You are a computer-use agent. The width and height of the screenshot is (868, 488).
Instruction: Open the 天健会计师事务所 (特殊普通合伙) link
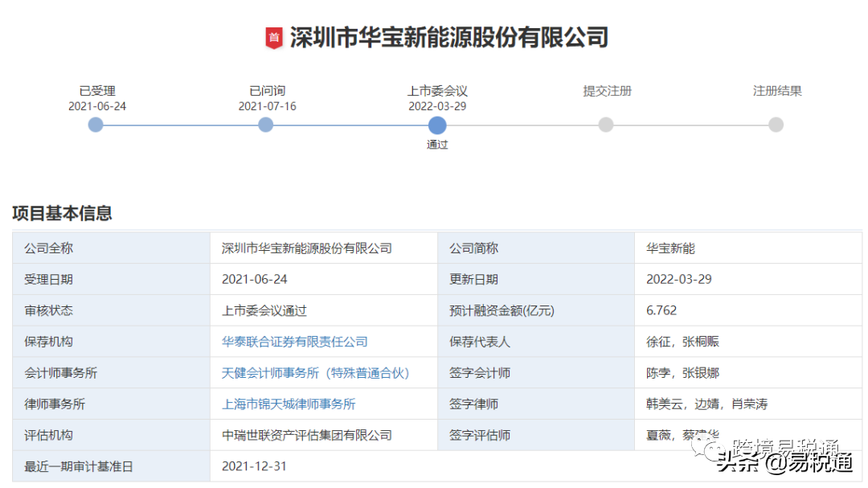coord(316,373)
